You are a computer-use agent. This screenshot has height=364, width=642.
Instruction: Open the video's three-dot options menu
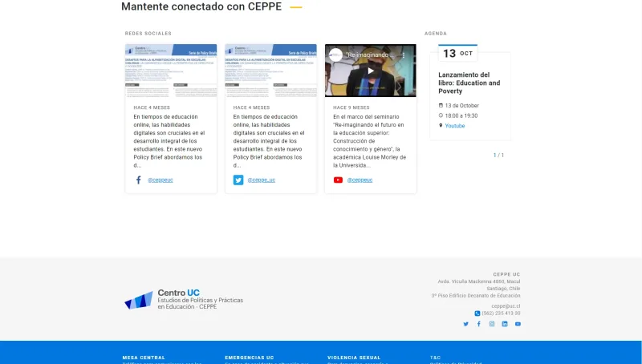point(404,55)
